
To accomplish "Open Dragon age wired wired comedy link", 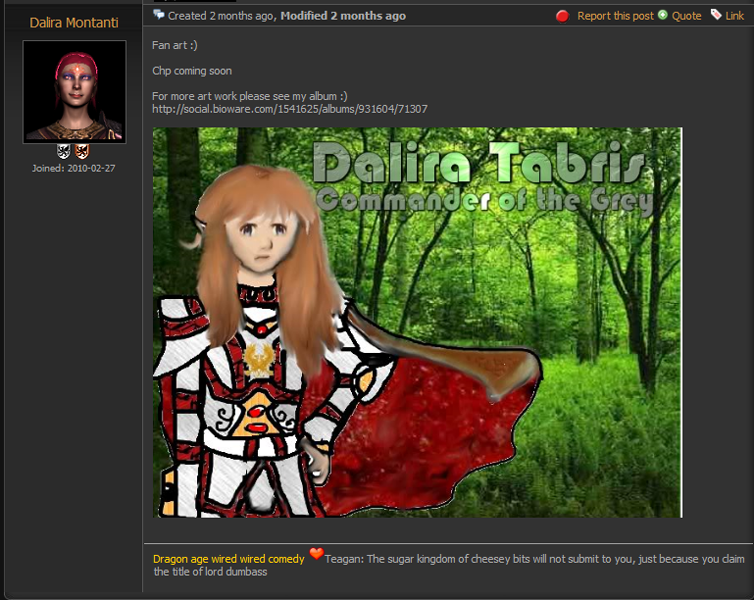I will coord(228,559).
